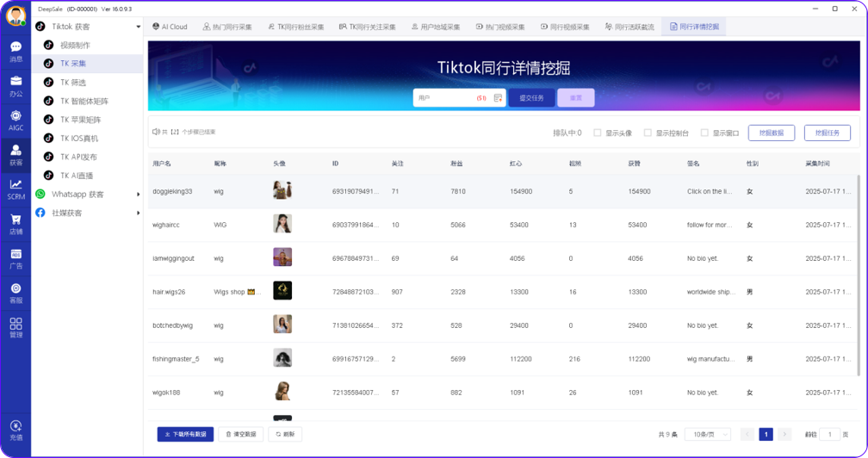Click the 下载所有数据 download button
The image size is (868, 458).
pos(185,434)
